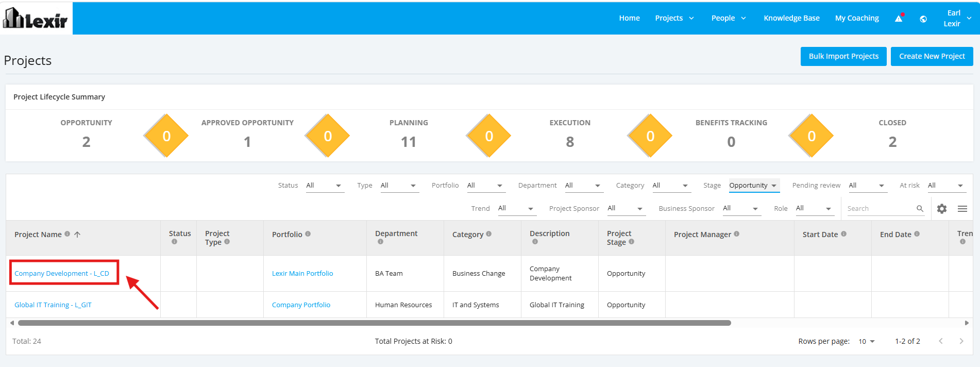
Task: Click the search magnifier icon
Action: (920, 209)
